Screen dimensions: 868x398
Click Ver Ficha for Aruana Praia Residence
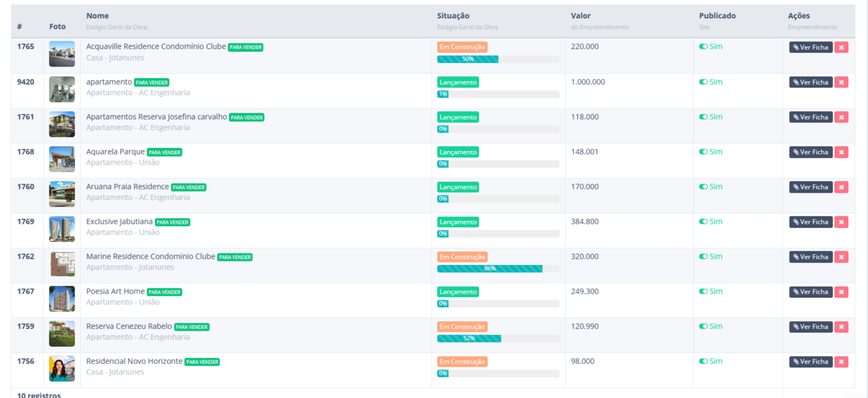pyautogui.click(x=811, y=187)
